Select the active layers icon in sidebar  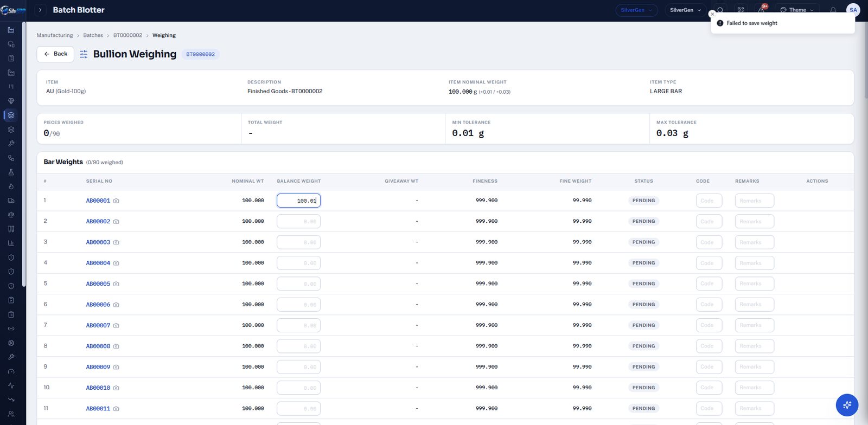(11, 115)
